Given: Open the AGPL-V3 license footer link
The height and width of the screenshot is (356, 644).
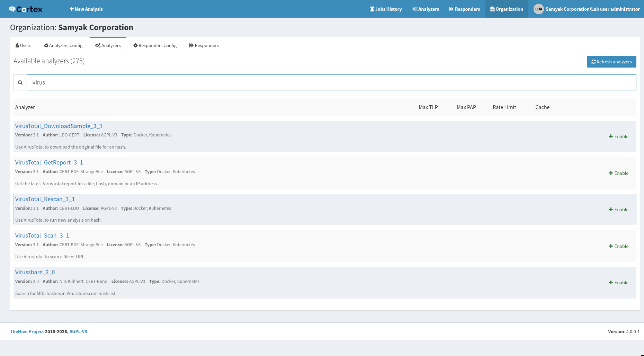Looking at the screenshot, I should (78, 331).
